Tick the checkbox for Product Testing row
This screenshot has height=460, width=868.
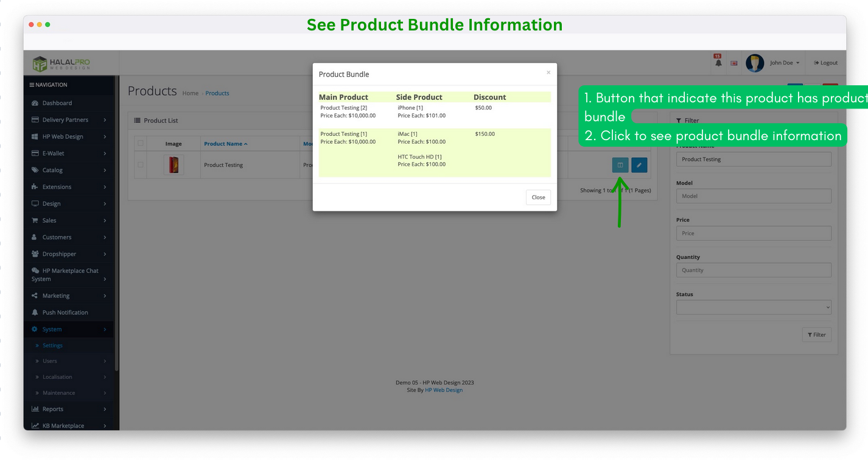point(141,165)
